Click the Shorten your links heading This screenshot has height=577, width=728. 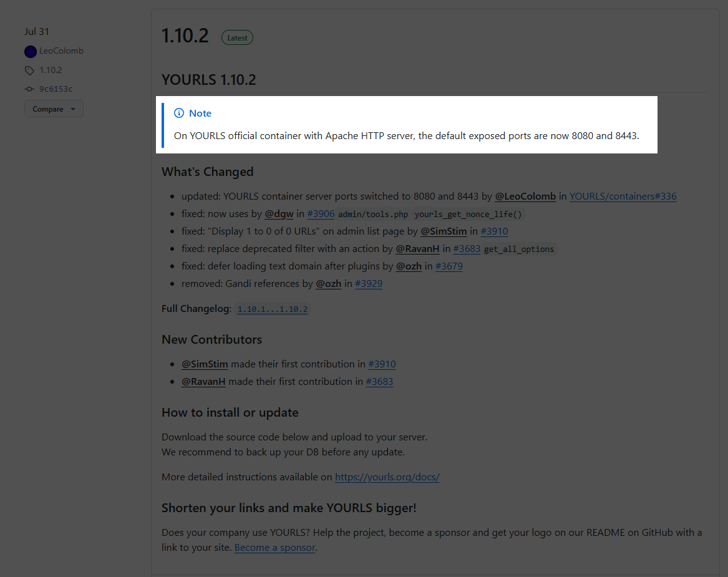[x=289, y=508]
